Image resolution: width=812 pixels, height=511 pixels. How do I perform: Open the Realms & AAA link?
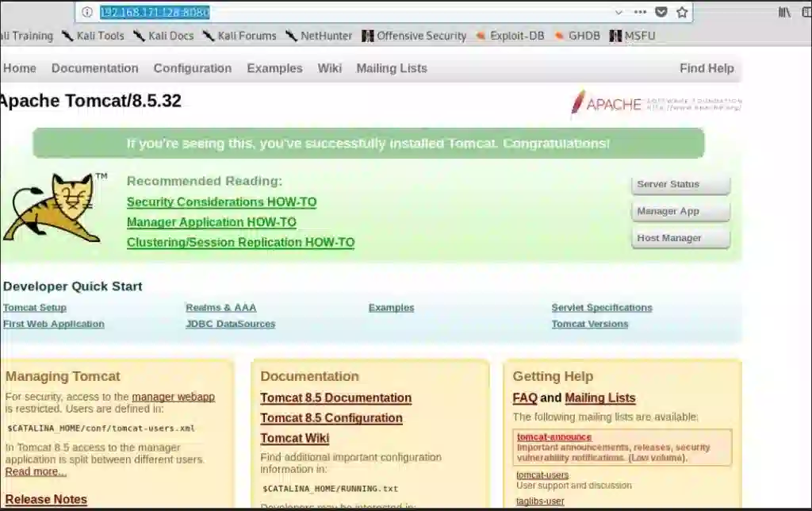221,308
